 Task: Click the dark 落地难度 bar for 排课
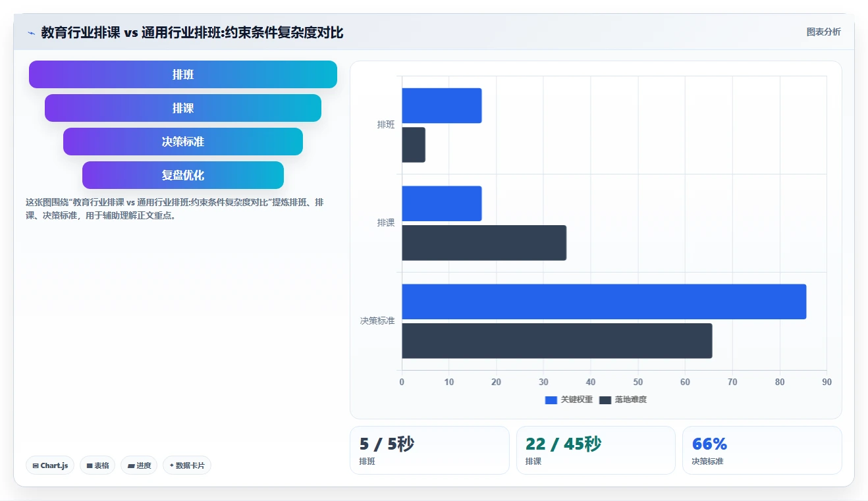[x=484, y=243]
